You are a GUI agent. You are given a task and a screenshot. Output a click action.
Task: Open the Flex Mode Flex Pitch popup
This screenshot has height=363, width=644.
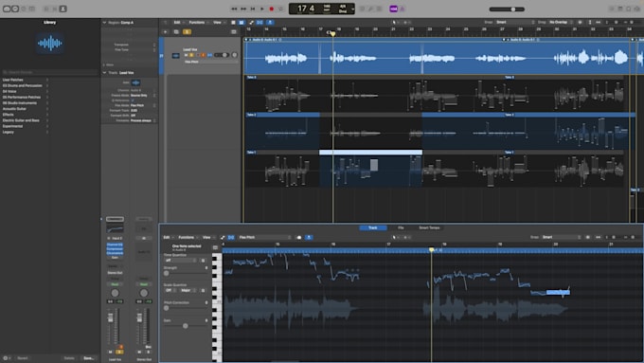point(142,105)
